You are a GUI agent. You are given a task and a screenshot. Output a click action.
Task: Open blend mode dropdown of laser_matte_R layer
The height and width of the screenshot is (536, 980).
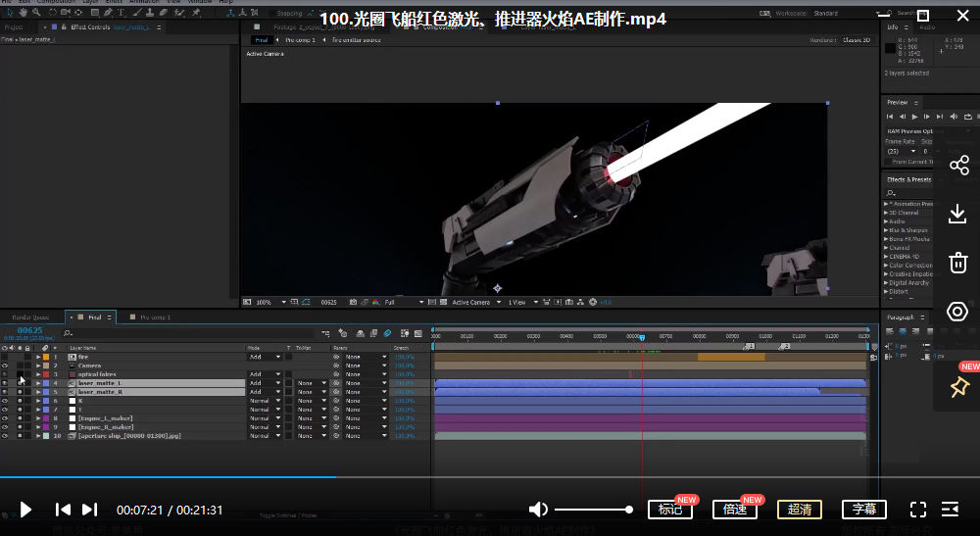265,392
